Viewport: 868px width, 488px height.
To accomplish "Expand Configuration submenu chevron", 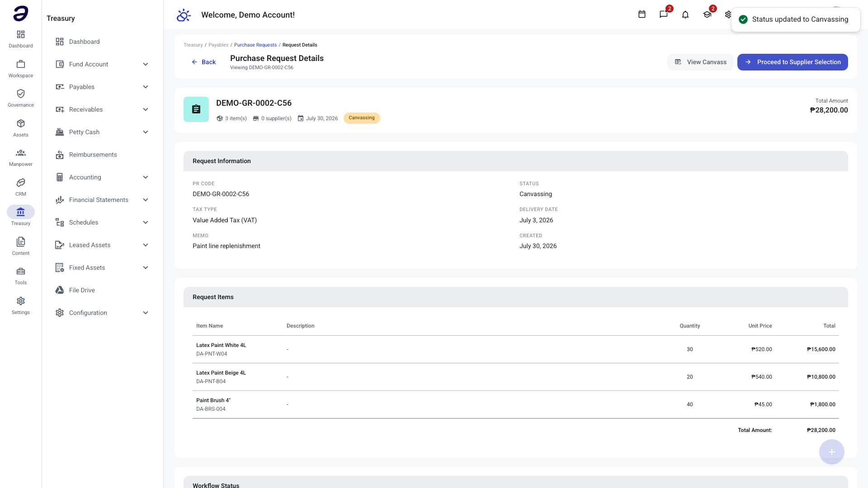I will 146,313.
